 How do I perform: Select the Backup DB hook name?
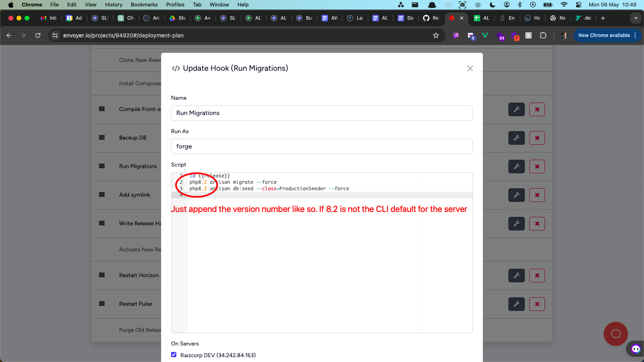[133, 138]
